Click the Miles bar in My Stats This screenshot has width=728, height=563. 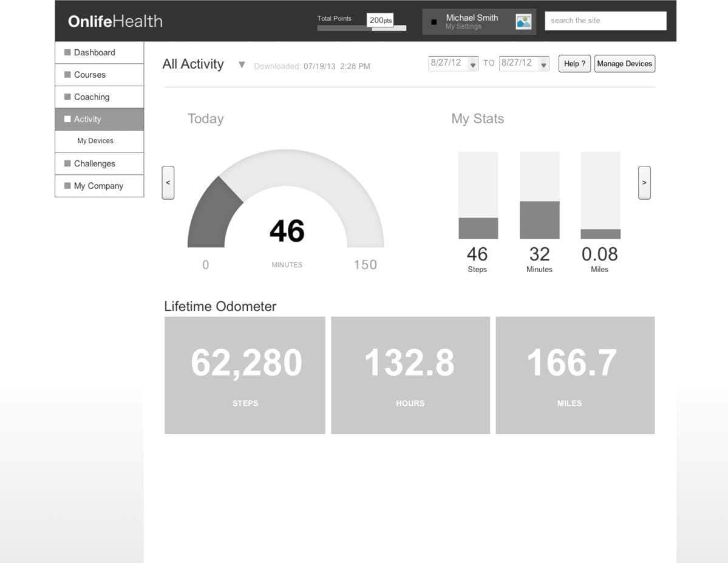coord(600,195)
